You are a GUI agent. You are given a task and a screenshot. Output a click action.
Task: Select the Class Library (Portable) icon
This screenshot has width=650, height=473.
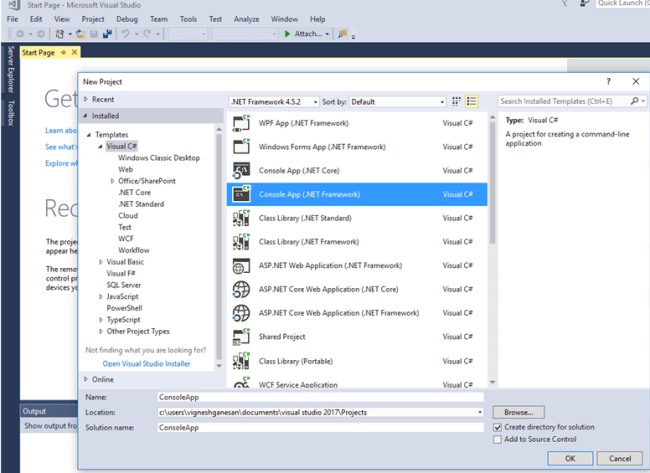(241, 361)
